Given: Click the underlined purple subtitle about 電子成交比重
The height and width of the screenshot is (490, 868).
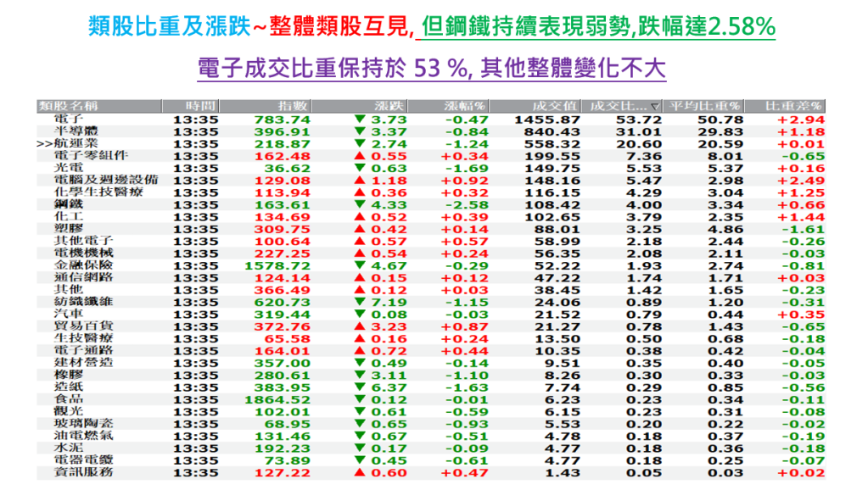Looking at the screenshot, I should (431, 68).
